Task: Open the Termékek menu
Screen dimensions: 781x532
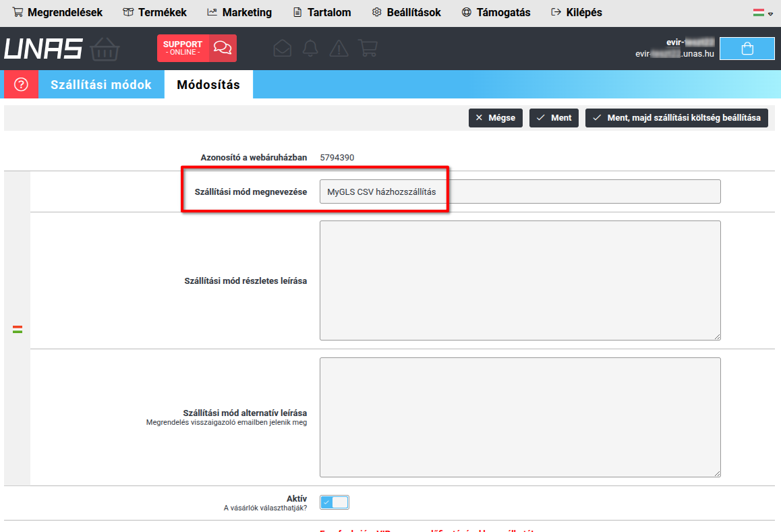Action: point(155,12)
